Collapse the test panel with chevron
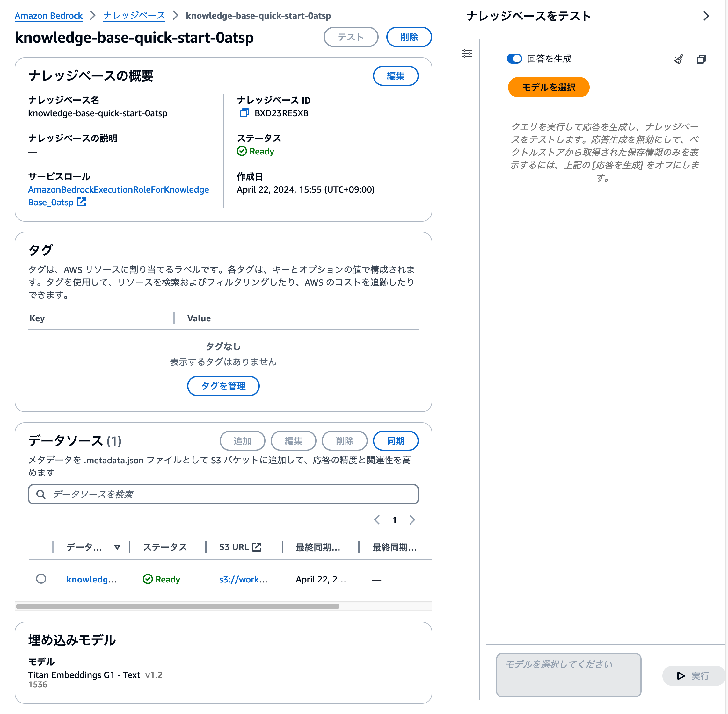 [706, 16]
